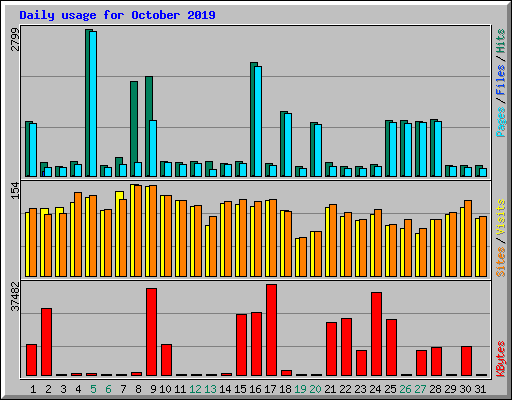This screenshot has width=512, height=400.
Task: Select the red KBytes bar for day 30
Action: pos(467,361)
